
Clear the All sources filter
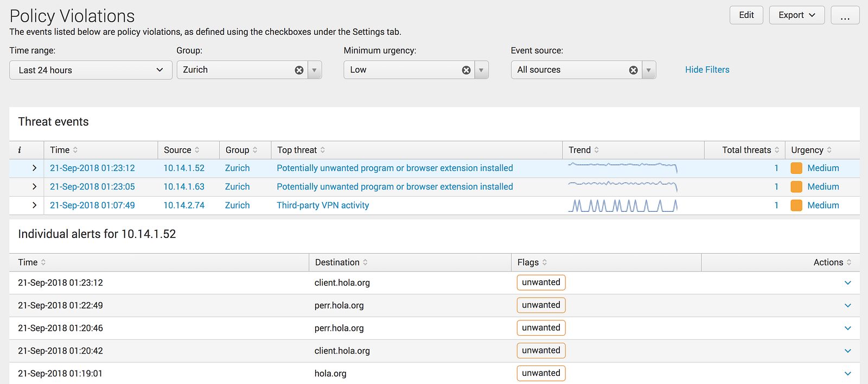click(x=633, y=70)
